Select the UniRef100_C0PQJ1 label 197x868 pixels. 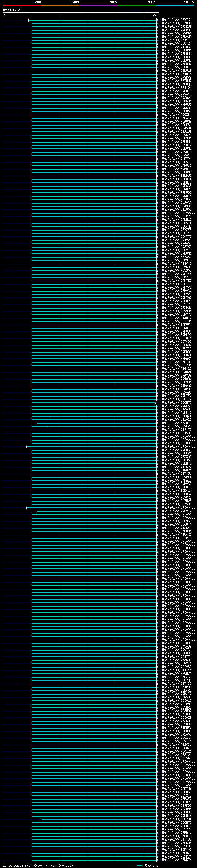pyautogui.click(x=176, y=165)
